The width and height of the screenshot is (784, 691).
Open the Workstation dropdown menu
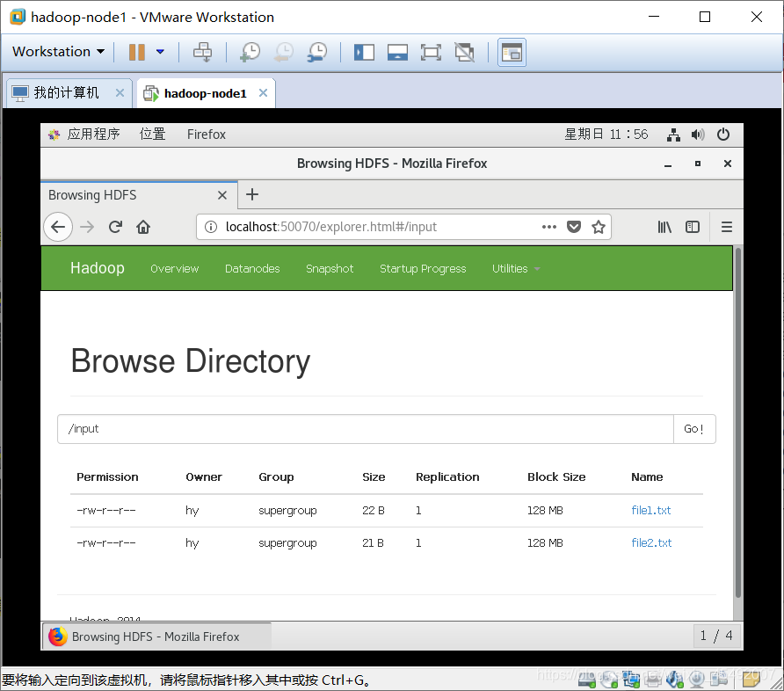pyautogui.click(x=58, y=52)
